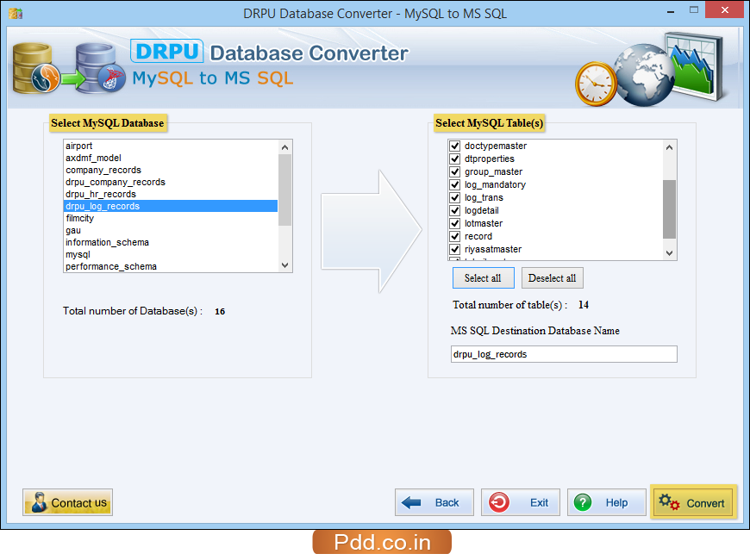Screen dimensions: 750x560
Task: Minimize the Database Converter window
Action: click(x=671, y=10)
